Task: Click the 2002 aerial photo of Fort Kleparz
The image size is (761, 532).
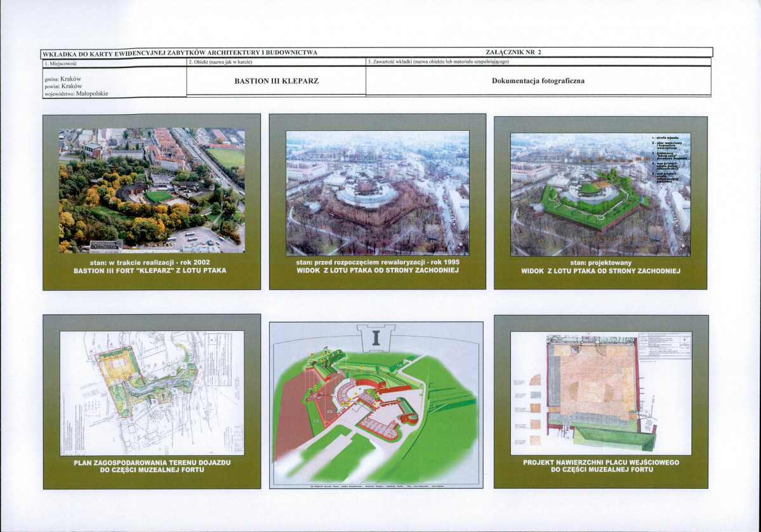Action: [x=152, y=190]
